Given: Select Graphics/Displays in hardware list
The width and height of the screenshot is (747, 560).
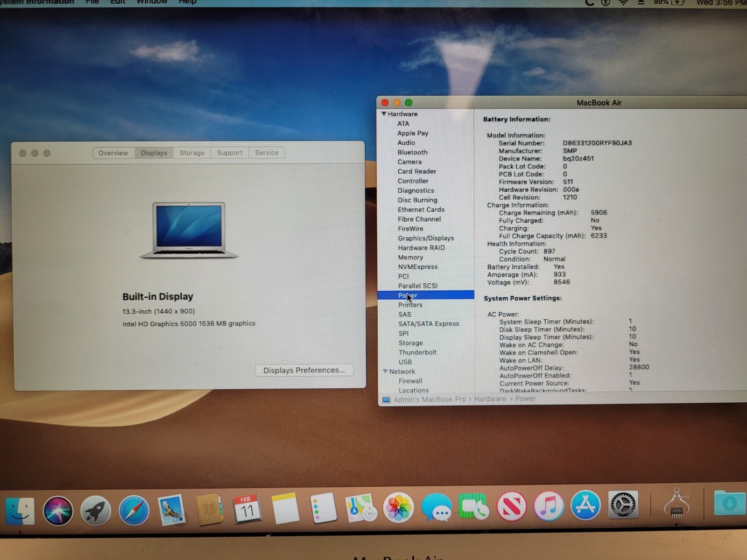Looking at the screenshot, I should coord(426,238).
